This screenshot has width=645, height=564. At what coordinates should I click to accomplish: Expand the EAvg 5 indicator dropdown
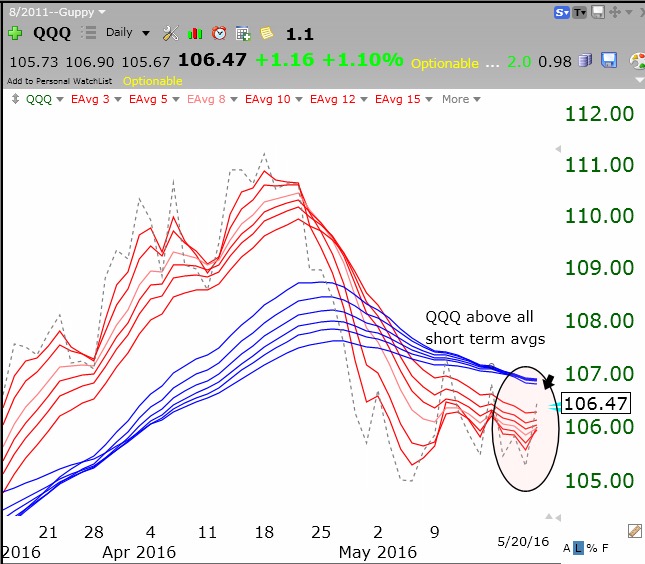point(176,99)
